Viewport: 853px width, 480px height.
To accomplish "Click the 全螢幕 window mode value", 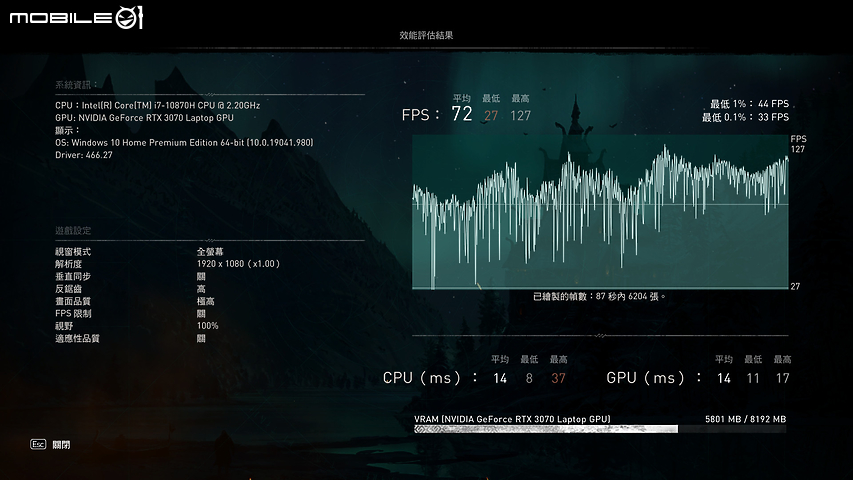I will (x=210, y=252).
